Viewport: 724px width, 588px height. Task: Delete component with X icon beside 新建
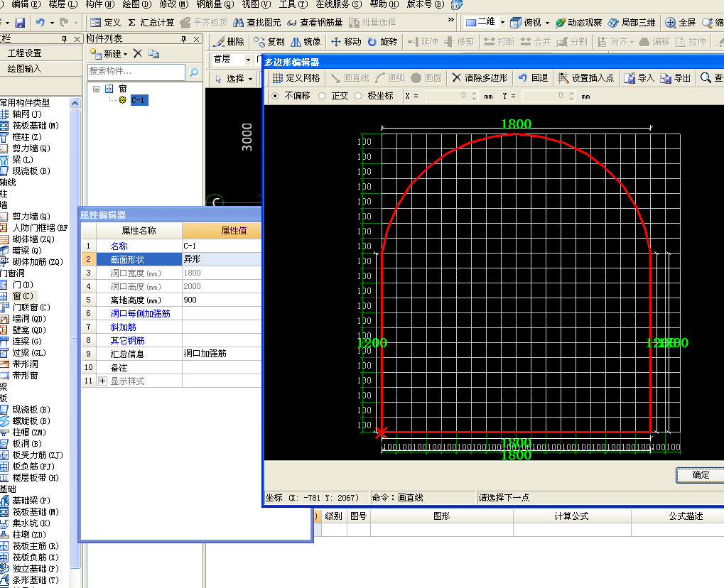tap(138, 53)
